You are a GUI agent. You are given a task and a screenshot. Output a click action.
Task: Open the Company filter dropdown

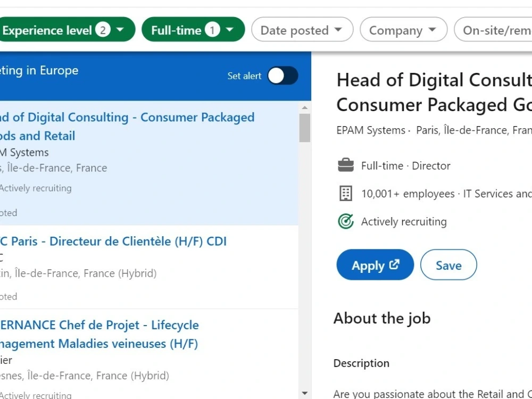coord(403,29)
